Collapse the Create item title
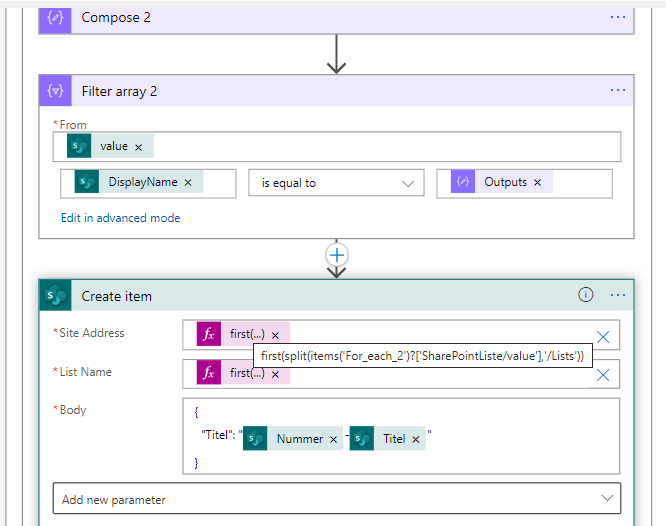The height and width of the screenshot is (526, 666). point(116,296)
